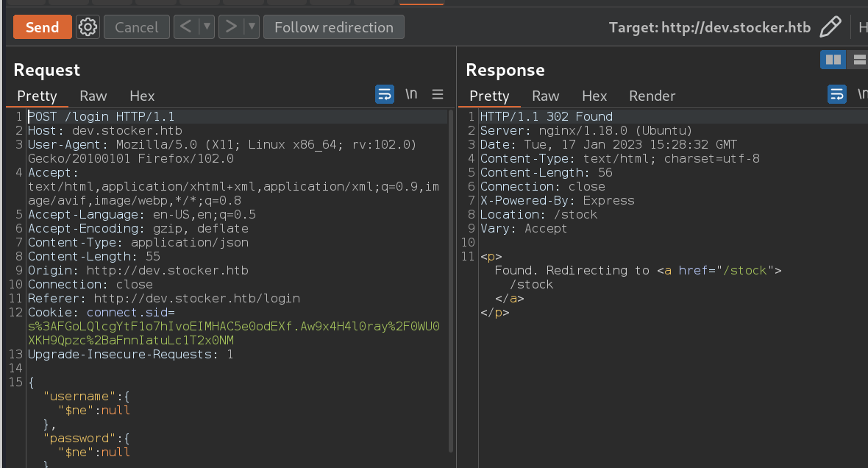Open the Request panel hamburger menu
The height and width of the screenshot is (468, 868).
[x=438, y=94]
